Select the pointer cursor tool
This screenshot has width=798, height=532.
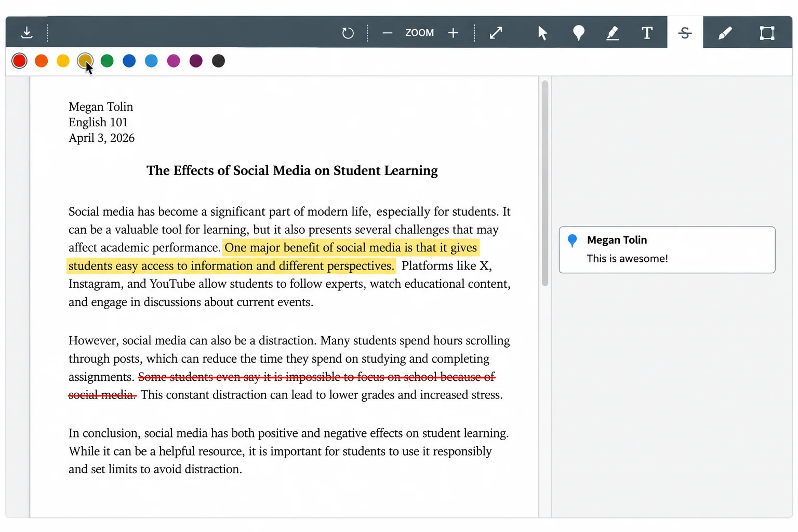[x=542, y=33]
